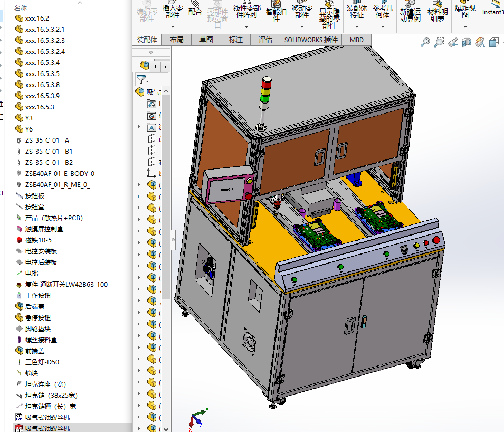The image size is (504, 432).
Task: Open dropdown arrow under 参考几何体
Action: pyautogui.click(x=383, y=27)
